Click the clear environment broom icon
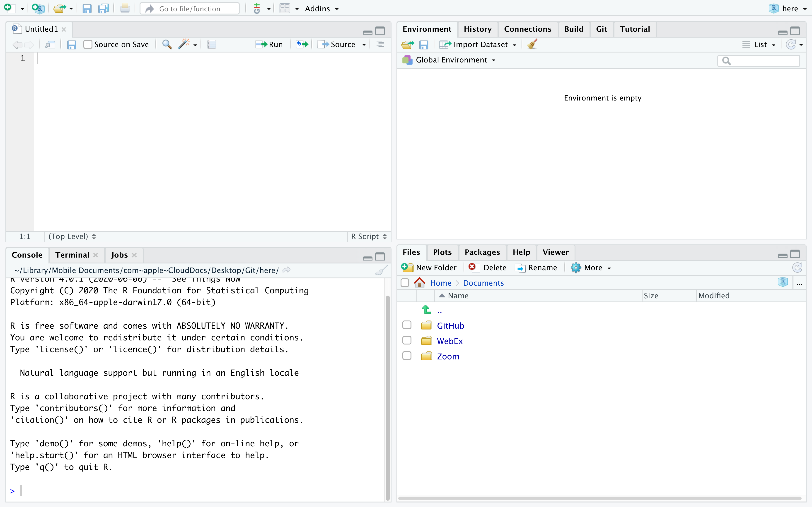This screenshot has height=507, width=812. tap(532, 44)
